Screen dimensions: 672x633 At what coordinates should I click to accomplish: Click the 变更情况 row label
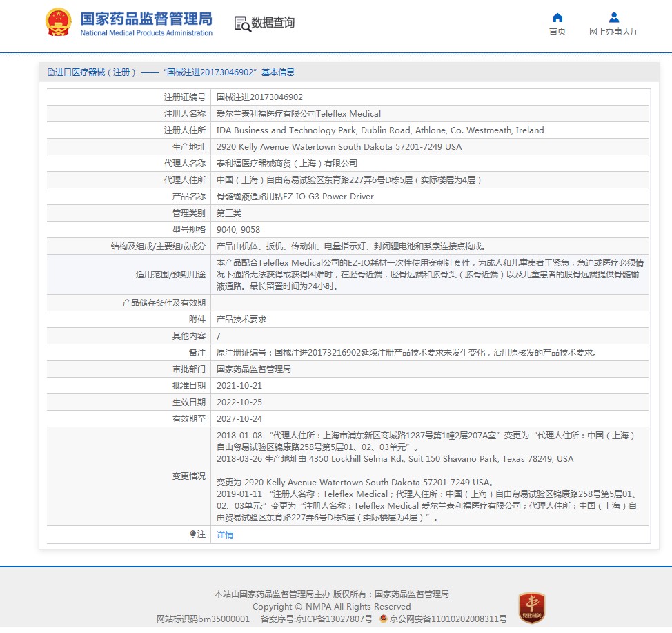189,476
